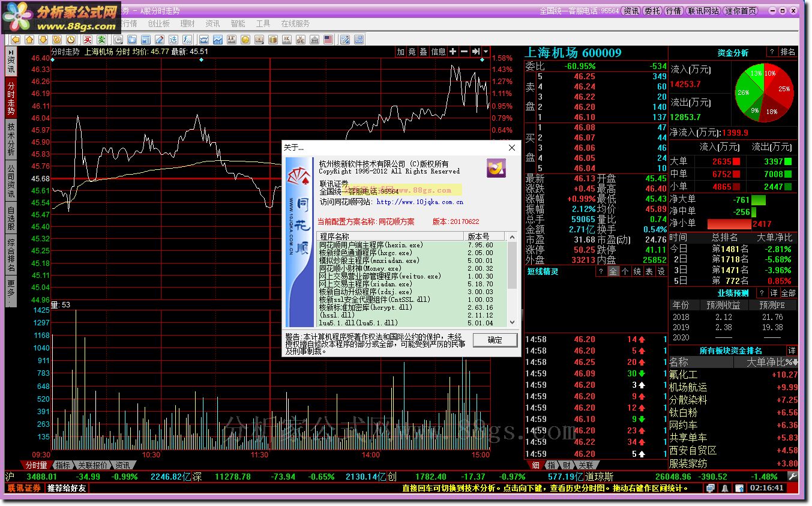This screenshot has width=812, height=506.
Task: Click the HK market toolbar icon
Action: click(x=287, y=40)
